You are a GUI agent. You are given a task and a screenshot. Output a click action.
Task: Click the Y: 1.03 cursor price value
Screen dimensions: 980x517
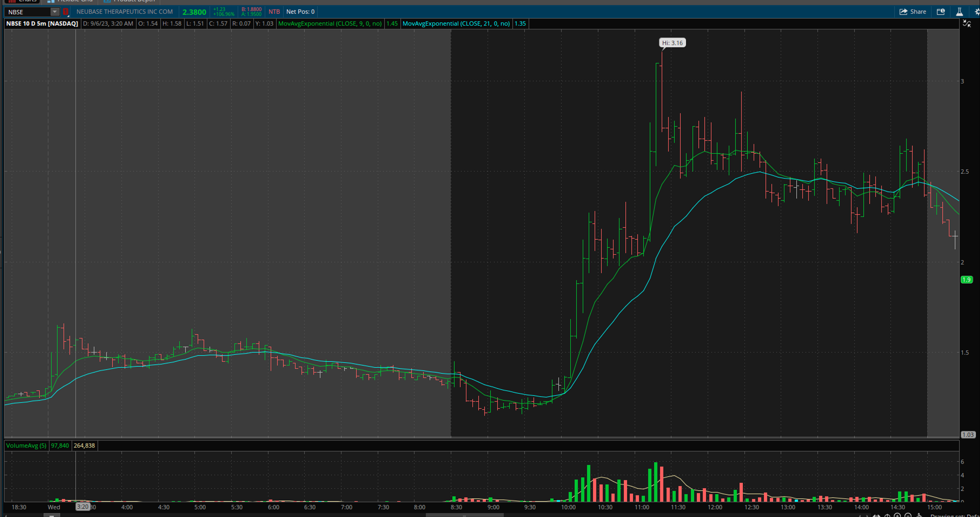click(264, 23)
